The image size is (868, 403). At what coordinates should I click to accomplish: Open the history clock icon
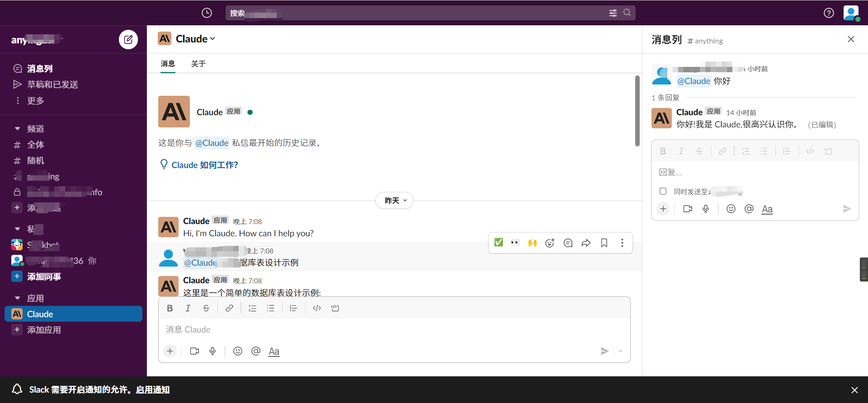[207, 13]
